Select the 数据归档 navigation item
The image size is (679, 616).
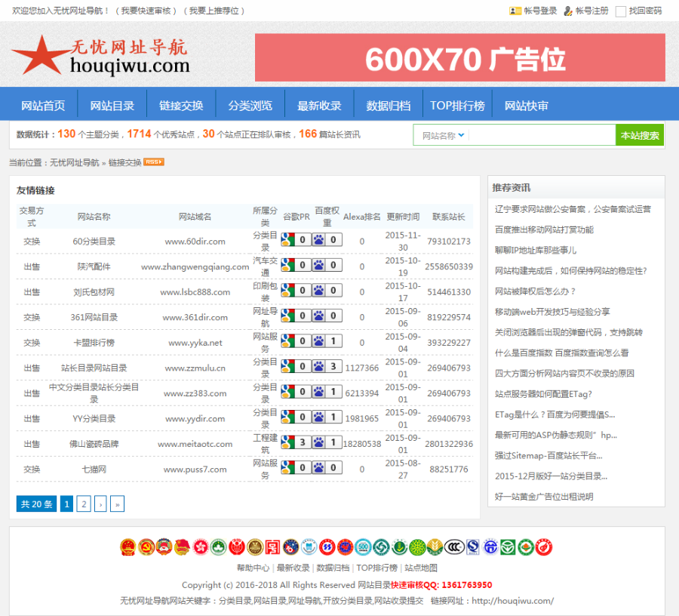[x=387, y=105]
